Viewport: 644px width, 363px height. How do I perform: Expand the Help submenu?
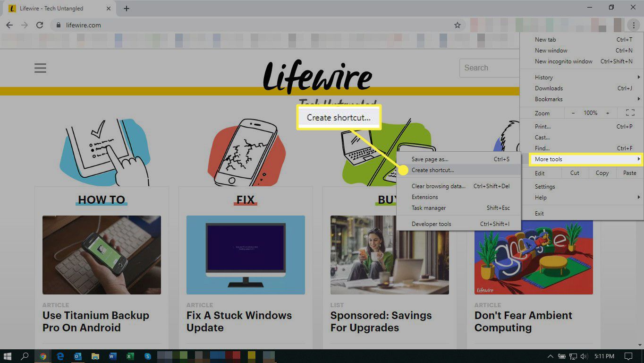[x=582, y=197]
